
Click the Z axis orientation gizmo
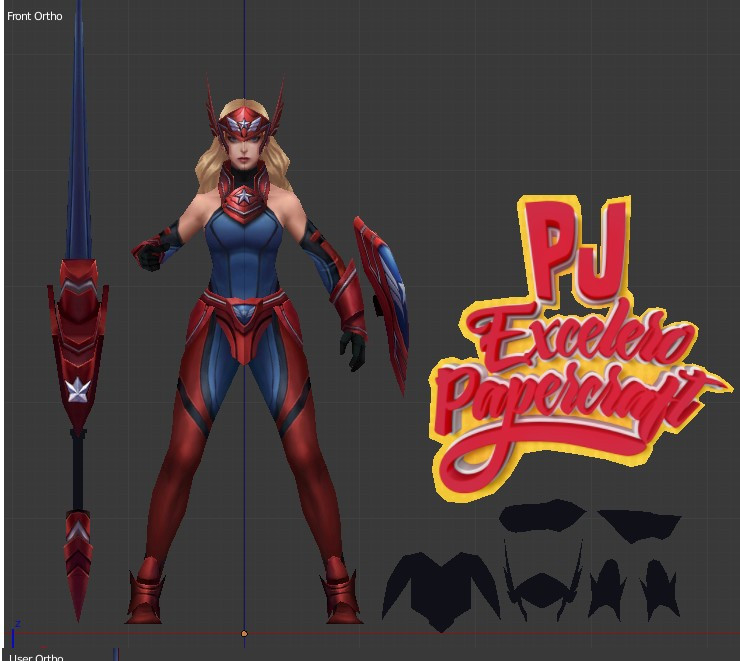tap(15, 634)
